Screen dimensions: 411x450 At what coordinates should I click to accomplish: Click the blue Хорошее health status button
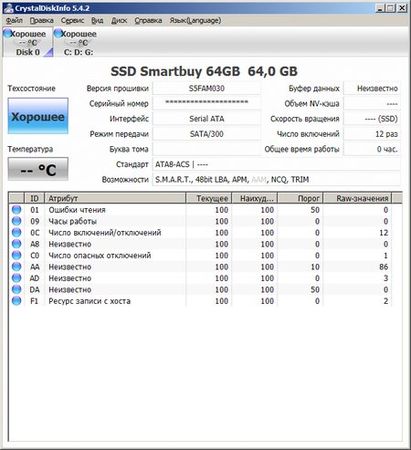pos(38,116)
